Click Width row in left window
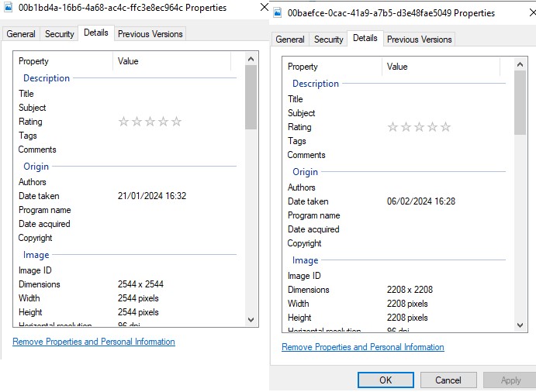The width and height of the screenshot is (536, 392). [127, 298]
